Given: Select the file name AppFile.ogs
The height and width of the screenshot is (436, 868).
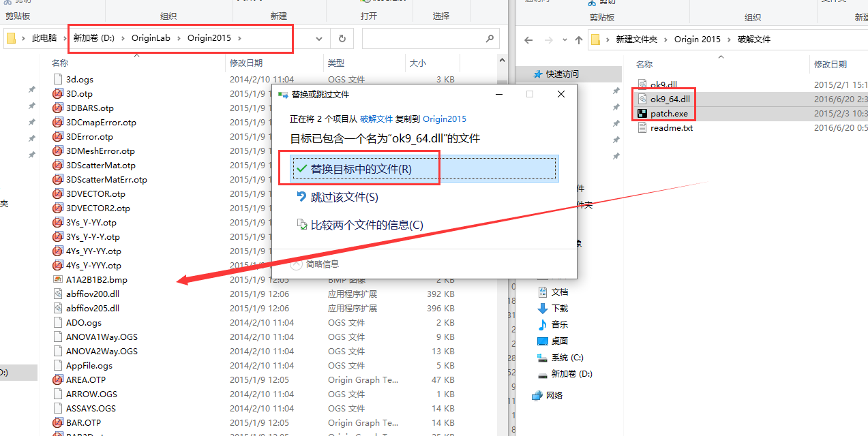Looking at the screenshot, I should click(89, 366).
